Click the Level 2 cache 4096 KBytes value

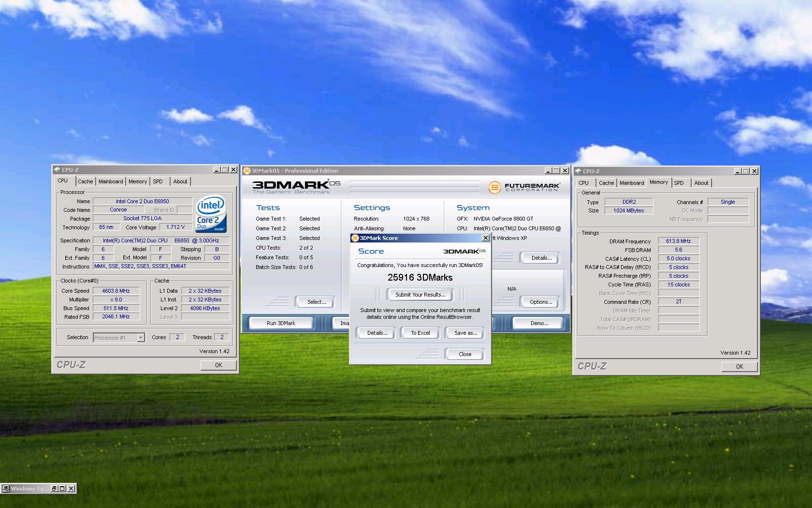tap(205, 308)
